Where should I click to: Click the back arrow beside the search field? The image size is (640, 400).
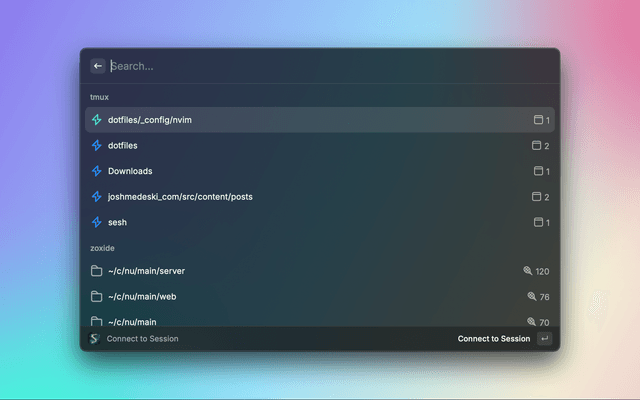tap(98, 66)
